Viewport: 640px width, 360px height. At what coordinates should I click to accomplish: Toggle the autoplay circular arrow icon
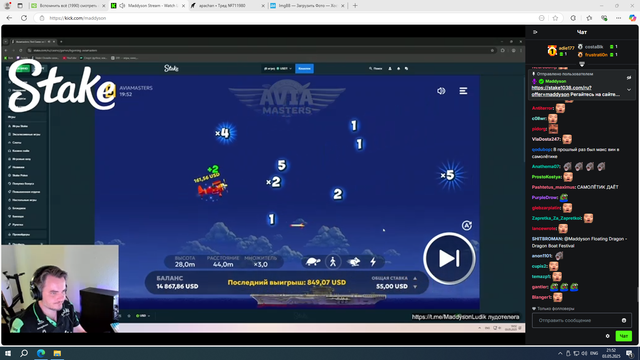pos(467,225)
